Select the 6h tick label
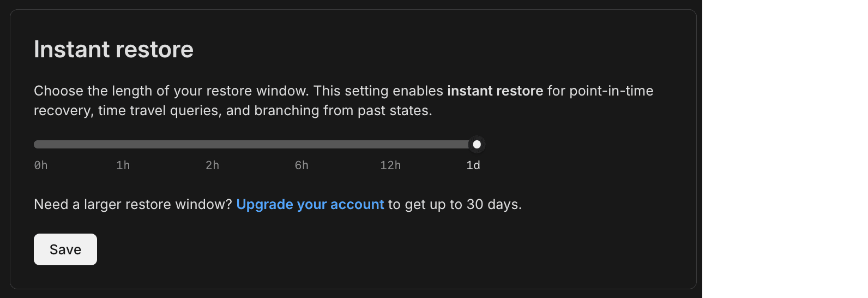The width and height of the screenshot is (868, 298). pyautogui.click(x=302, y=165)
